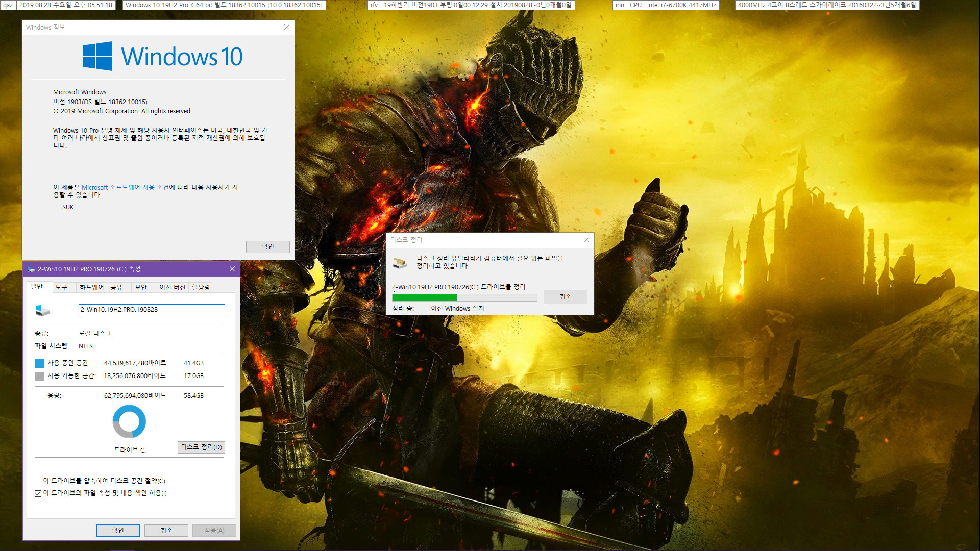The width and height of the screenshot is (980, 551).
Task: Click the 44,539,617,280바이트 used space value
Action: [135, 363]
